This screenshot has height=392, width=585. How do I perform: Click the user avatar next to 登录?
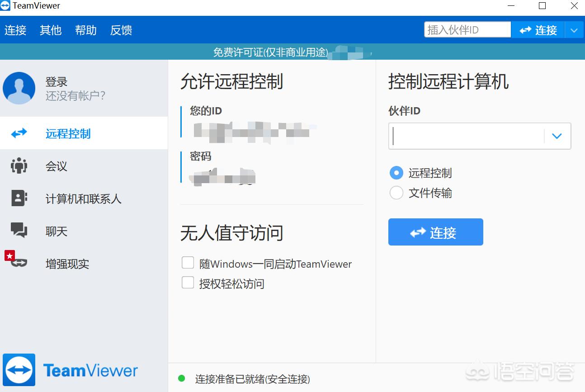pyautogui.click(x=19, y=88)
